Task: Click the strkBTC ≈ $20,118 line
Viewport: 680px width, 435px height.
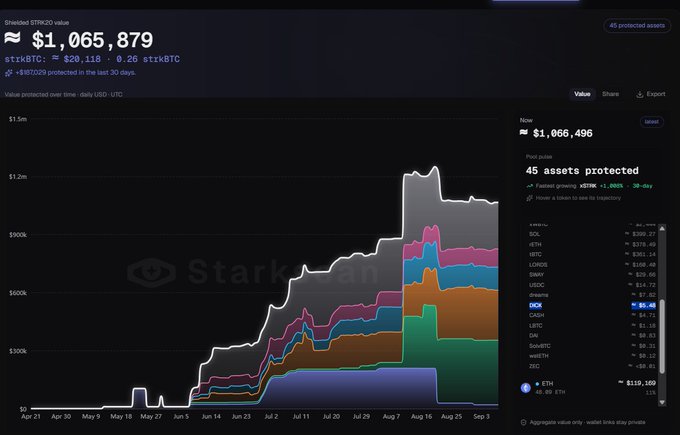Action: (x=92, y=59)
